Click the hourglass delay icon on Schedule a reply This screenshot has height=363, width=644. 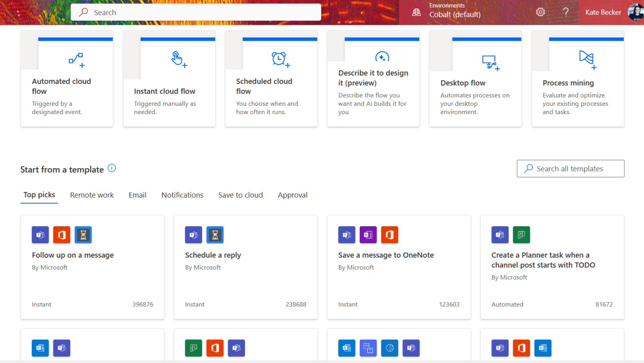point(215,235)
